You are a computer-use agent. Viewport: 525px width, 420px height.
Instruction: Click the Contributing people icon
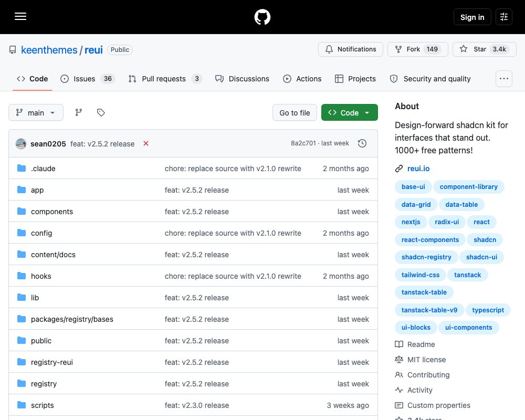pyautogui.click(x=399, y=375)
